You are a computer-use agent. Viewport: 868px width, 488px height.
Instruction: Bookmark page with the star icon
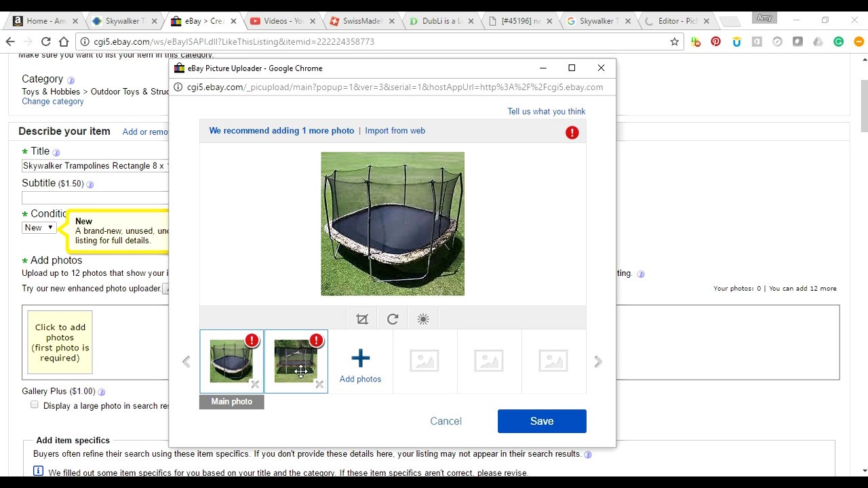tap(674, 41)
